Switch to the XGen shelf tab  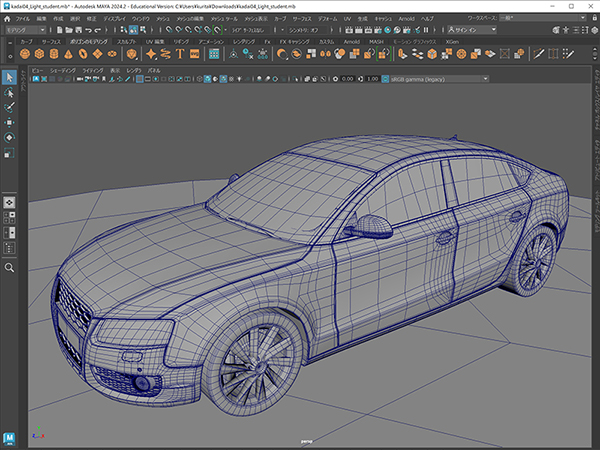452,42
